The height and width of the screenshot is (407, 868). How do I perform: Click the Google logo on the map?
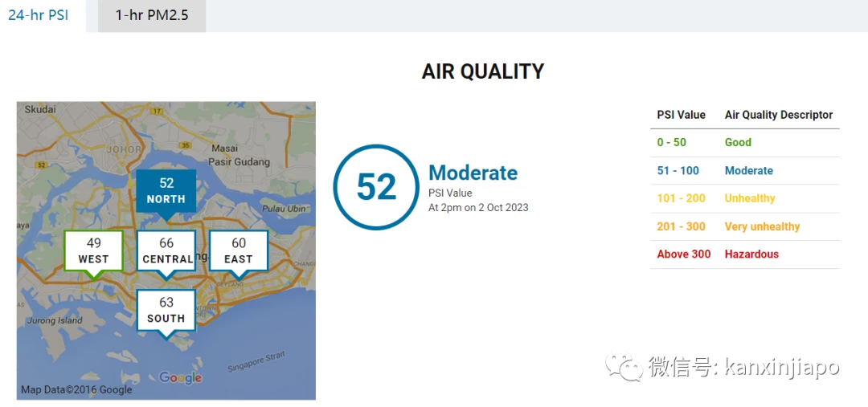pos(181,377)
